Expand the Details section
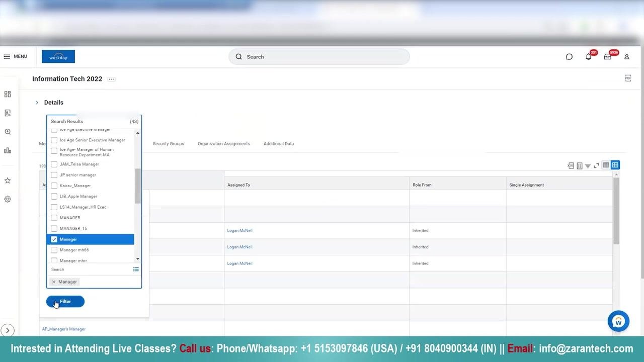Screen dimensions: 644x362 (37, 103)
